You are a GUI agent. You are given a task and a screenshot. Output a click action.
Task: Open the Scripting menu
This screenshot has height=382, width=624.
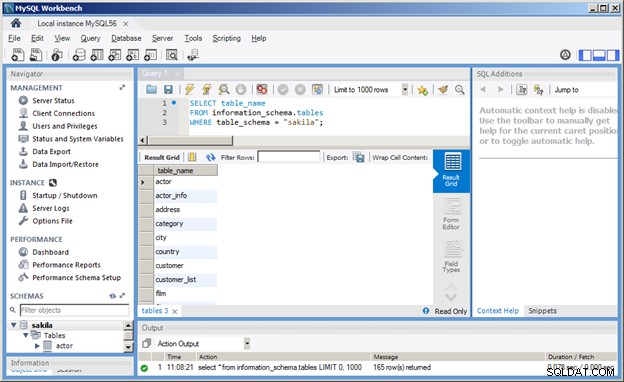click(226, 38)
